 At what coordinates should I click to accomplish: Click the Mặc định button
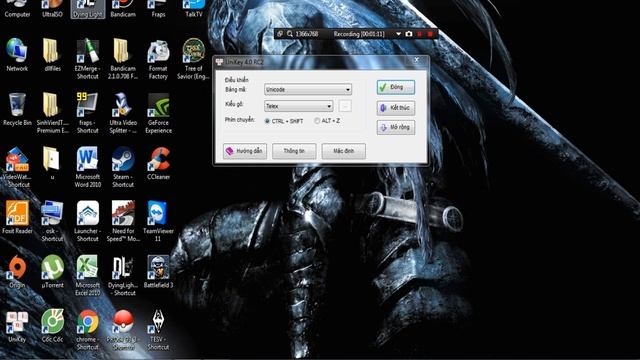pos(344,151)
